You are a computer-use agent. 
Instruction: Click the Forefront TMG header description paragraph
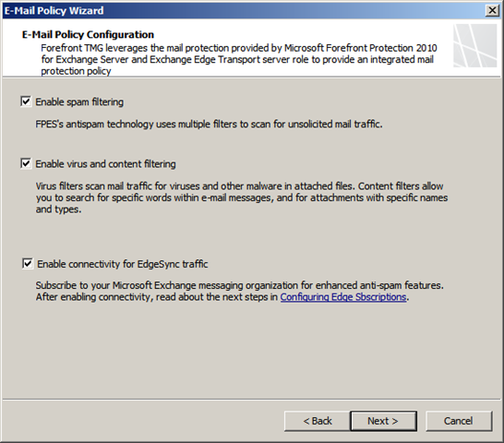(239, 59)
